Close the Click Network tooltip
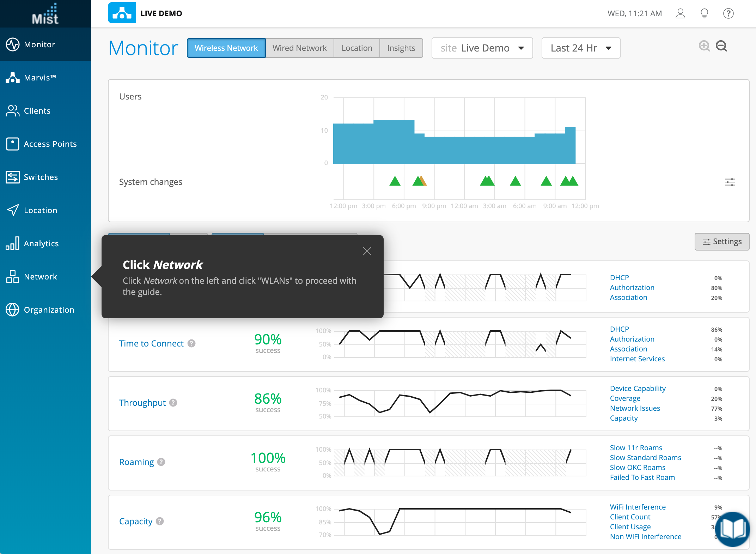Screen dimensions: 756x554 pyautogui.click(x=367, y=251)
